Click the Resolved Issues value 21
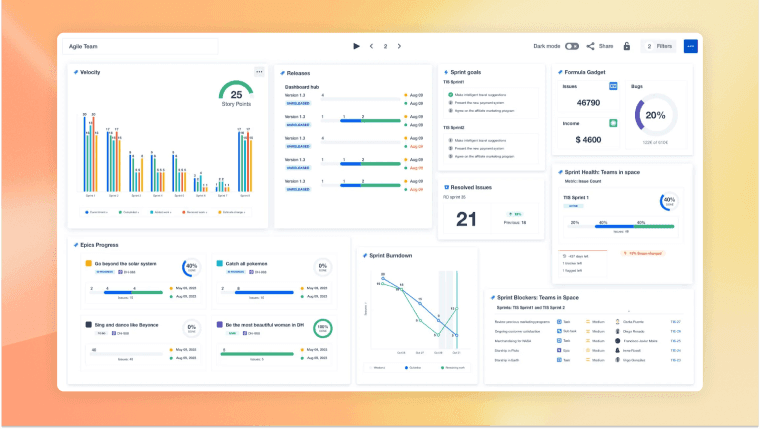 point(466,220)
